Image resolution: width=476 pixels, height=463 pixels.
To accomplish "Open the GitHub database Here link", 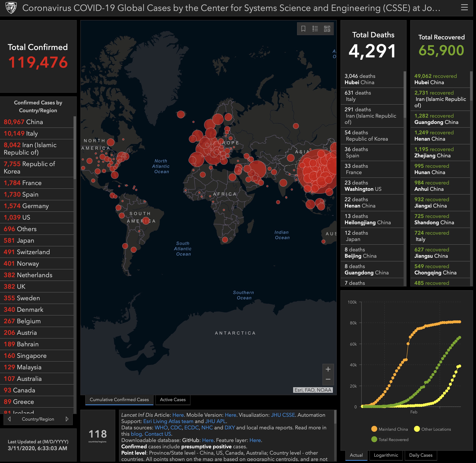I will [208, 440].
